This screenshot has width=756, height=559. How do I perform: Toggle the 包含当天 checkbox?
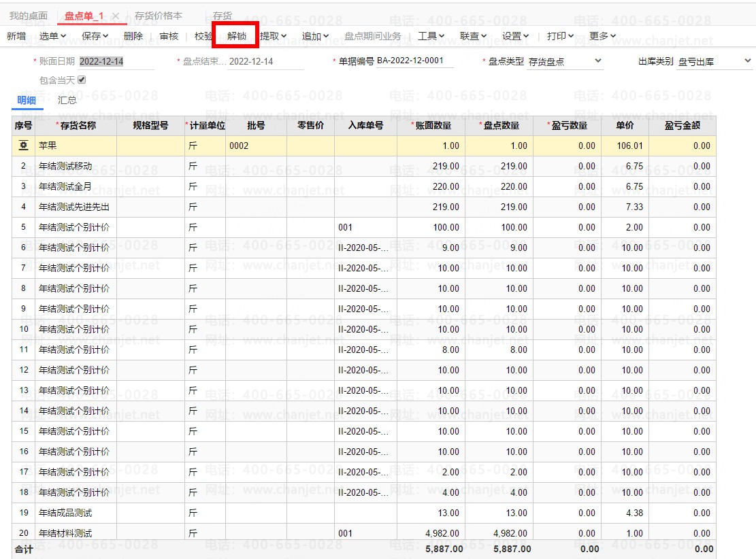82,80
